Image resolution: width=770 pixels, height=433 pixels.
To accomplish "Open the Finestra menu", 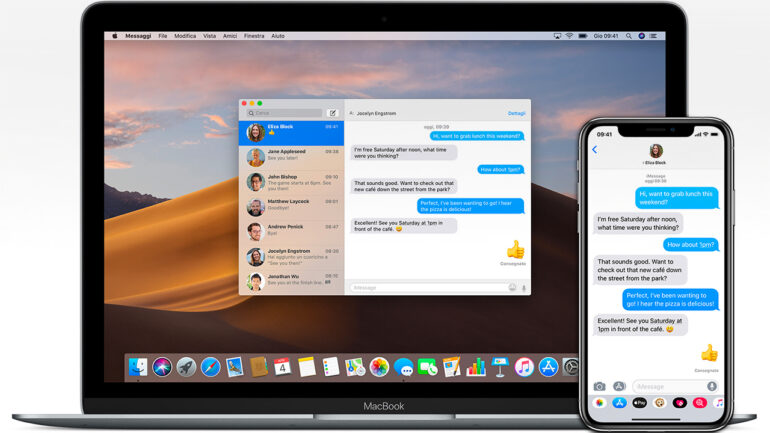I will tap(254, 36).
